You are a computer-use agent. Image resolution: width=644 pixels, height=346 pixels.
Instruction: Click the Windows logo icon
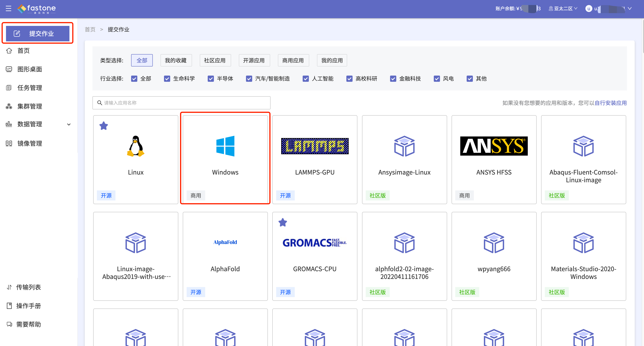click(225, 146)
